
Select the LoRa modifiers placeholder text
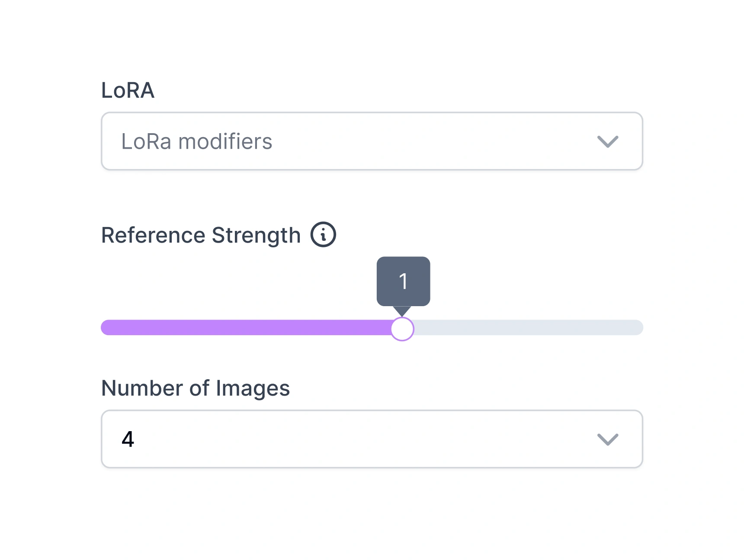(x=197, y=141)
